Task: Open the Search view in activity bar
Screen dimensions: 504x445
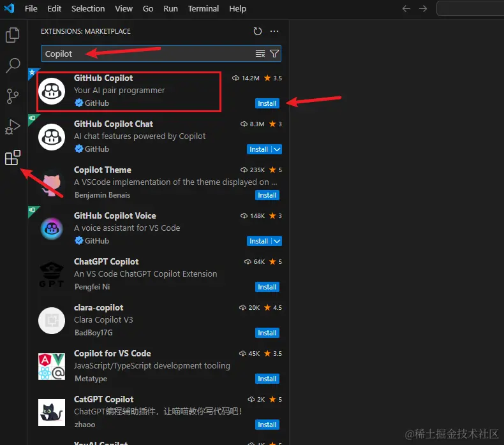Action: [13, 65]
